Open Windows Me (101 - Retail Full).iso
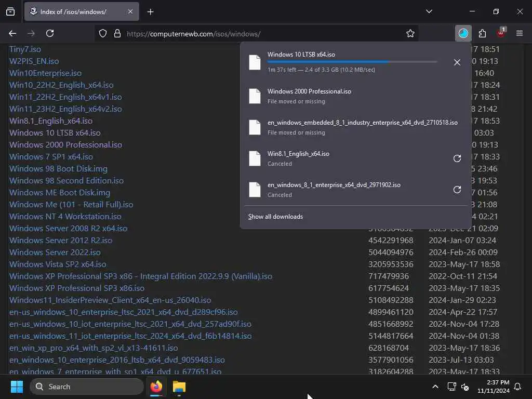This screenshot has width=532, height=399. pos(71,204)
